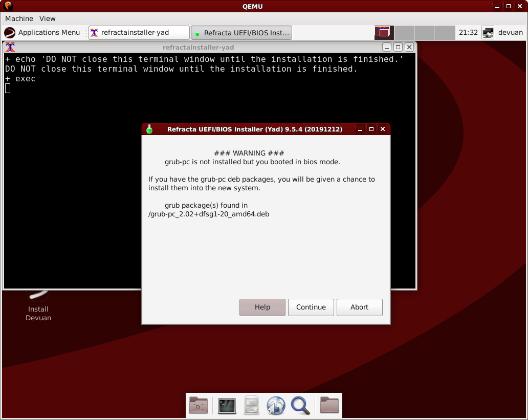This screenshot has width=528, height=420.
Task: Click the magnifying glass application finder
Action: [x=300, y=406]
